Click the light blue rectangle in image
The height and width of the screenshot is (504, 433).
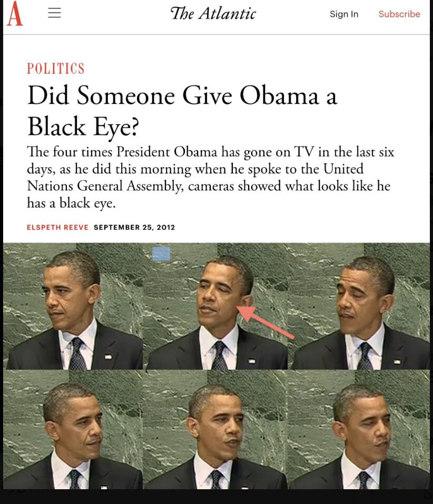click(161, 254)
